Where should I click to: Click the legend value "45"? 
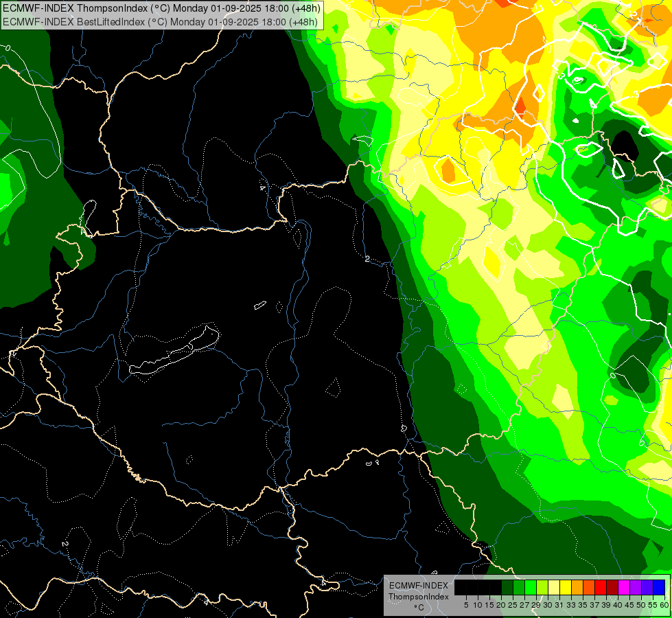click(629, 605)
